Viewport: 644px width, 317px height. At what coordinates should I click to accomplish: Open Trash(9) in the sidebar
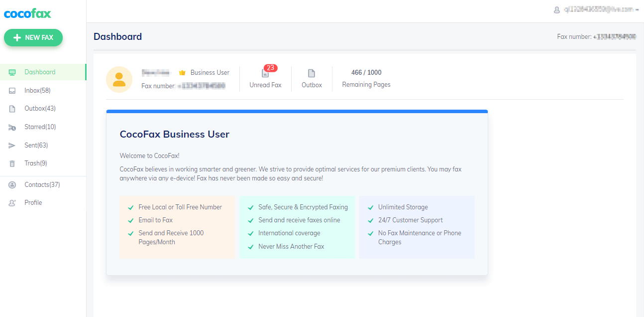click(35, 163)
